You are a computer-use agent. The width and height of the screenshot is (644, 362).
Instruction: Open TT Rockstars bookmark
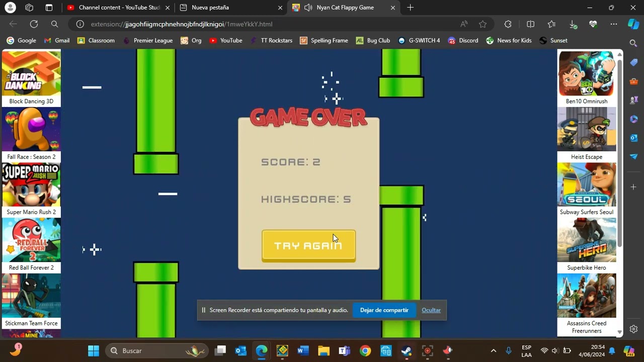tap(271, 41)
